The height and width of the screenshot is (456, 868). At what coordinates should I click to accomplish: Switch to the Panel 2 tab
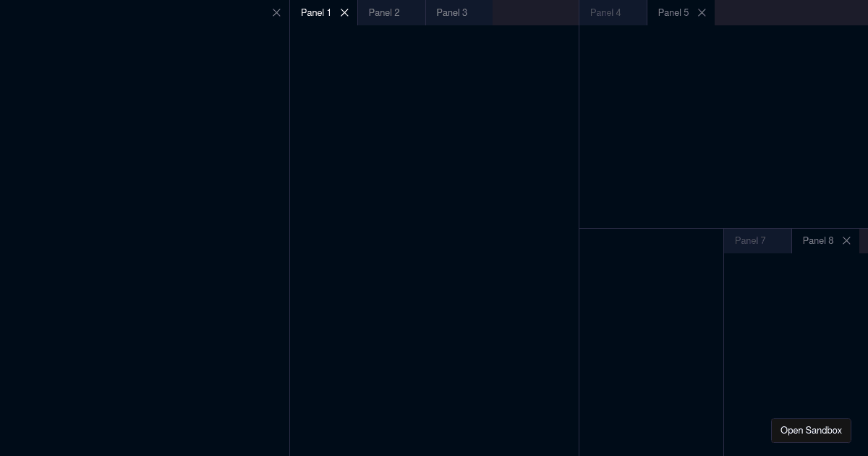click(x=384, y=12)
